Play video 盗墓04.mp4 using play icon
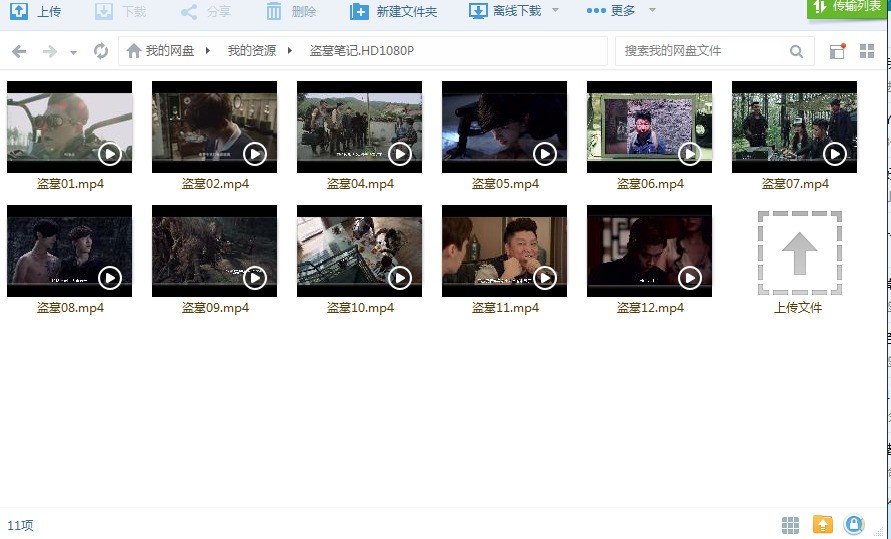The width and height of the screenshot is (891, 539). point(399,153)
